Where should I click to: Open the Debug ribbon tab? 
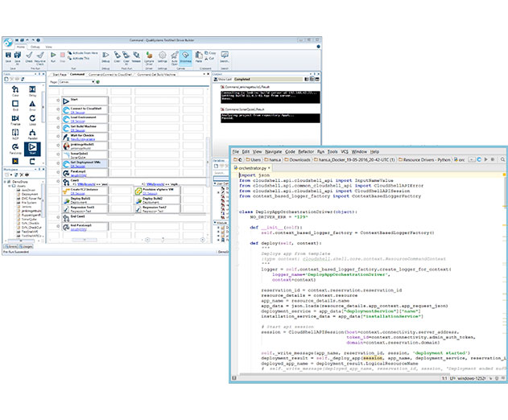point(35,47)
